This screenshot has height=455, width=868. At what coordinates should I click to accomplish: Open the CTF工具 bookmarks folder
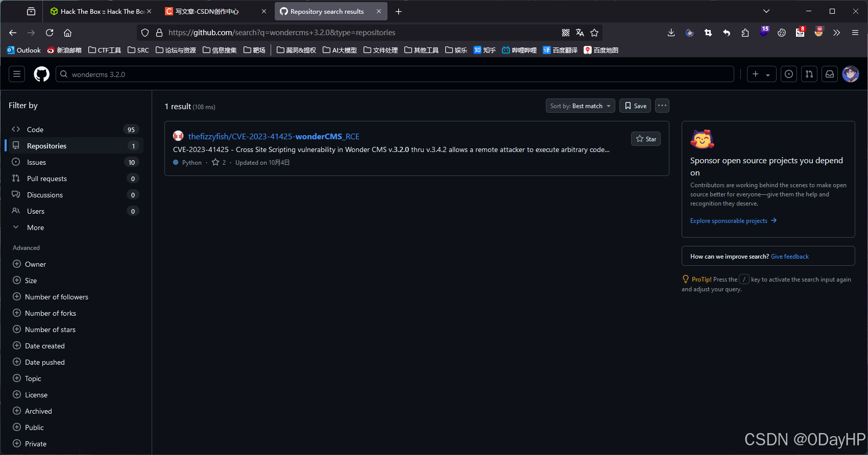105,50
